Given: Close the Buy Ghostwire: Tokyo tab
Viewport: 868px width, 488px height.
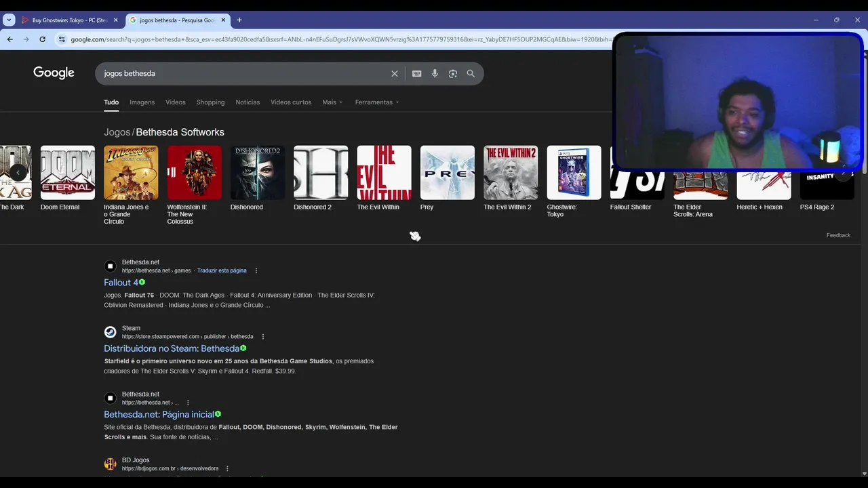Looking at the screenshot, I should coord(115,20).
